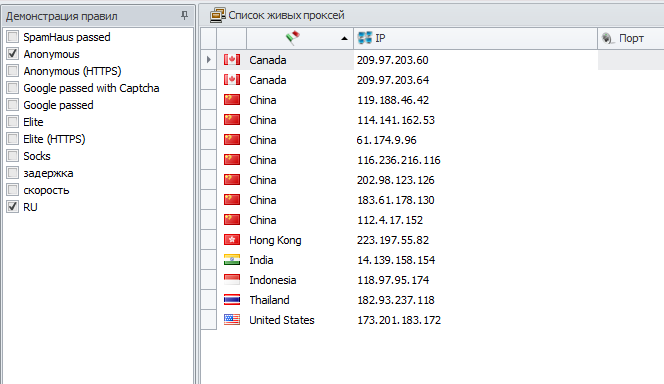Click China flag for 61.174.9.96
Image resolution: width=664 pixels, height=384 pixels.
[x=232, y=140]
